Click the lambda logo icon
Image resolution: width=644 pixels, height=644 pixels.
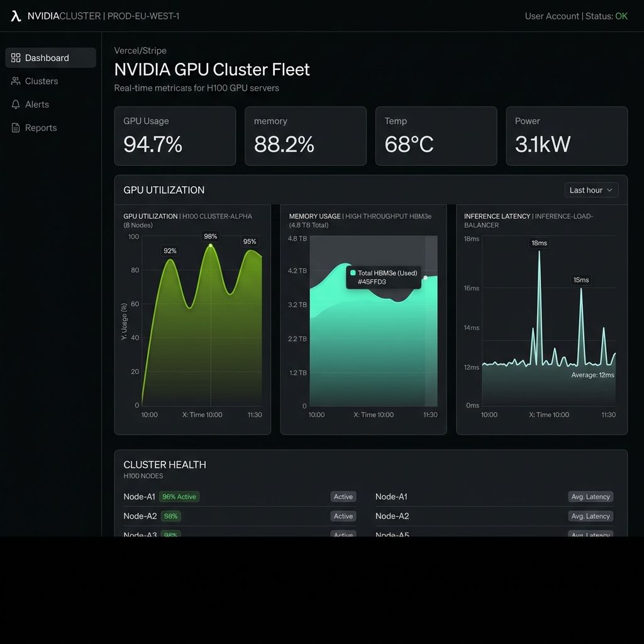16,16
